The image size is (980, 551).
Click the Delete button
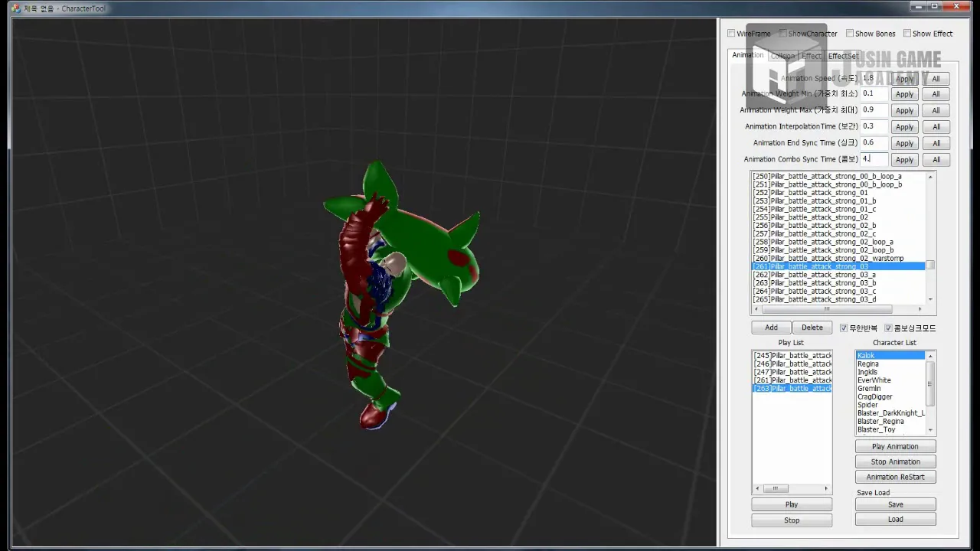point(812,328)
